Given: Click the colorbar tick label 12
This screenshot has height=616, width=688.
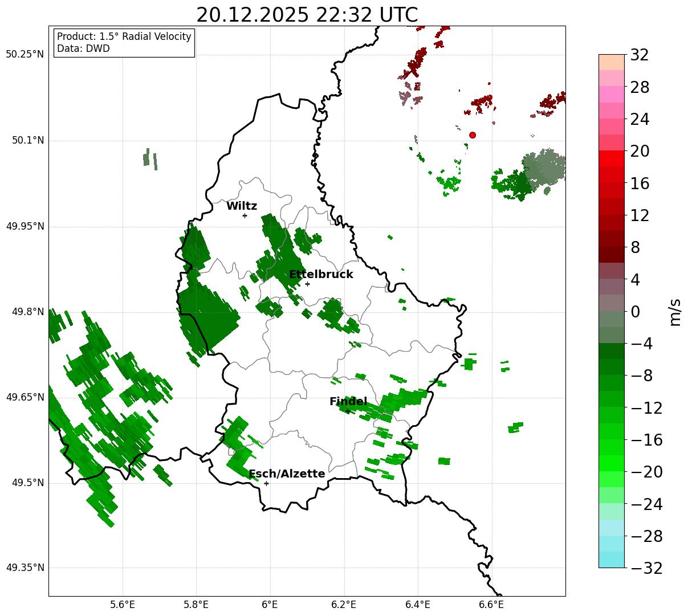Looking at the screenshot, I should click(640, 215).
